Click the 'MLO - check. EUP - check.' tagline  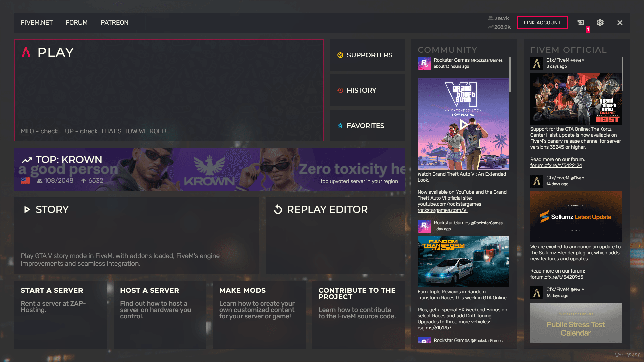pos(94,131)
